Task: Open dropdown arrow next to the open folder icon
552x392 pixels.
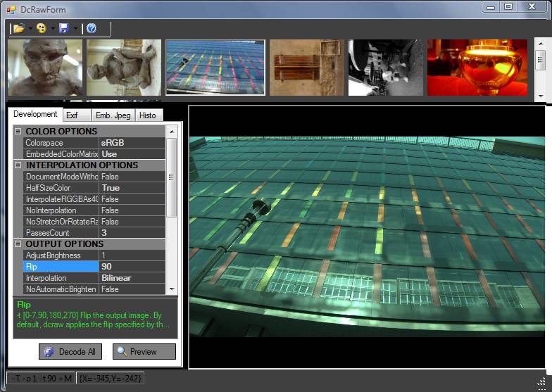Action: tap(30, 29)
